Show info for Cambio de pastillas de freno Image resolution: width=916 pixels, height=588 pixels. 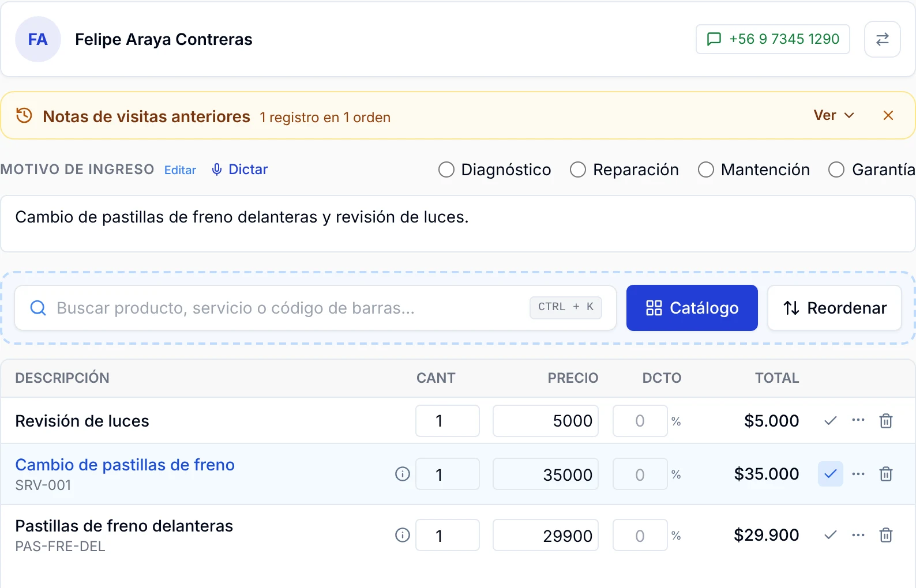click(403, 474)
